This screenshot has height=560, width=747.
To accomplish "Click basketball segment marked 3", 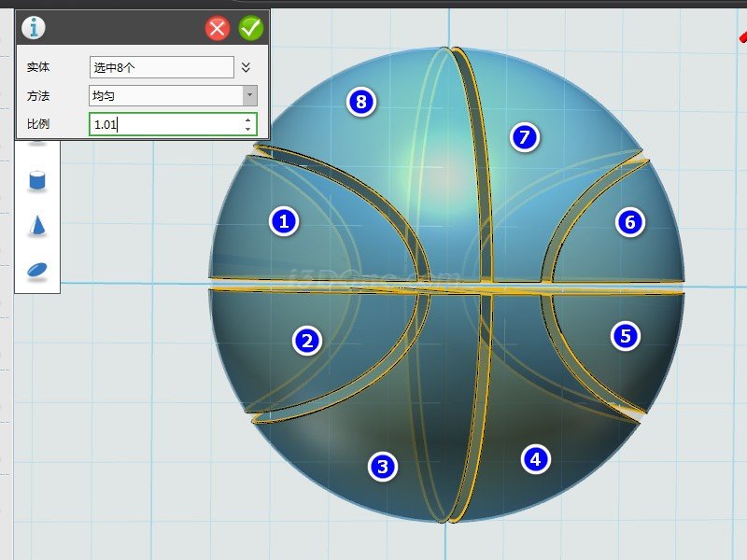I will click(381, 466).
